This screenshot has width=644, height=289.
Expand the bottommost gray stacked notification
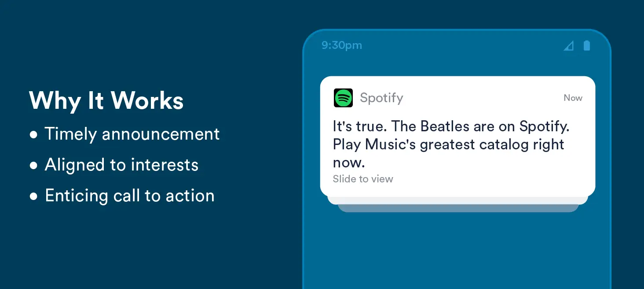458,208
